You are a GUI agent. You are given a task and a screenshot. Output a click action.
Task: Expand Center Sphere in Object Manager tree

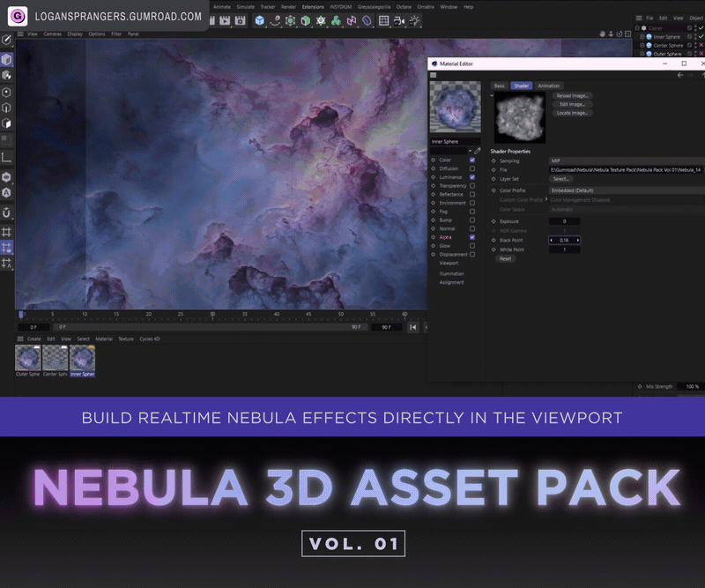pyautogui.click(x=642, y=45)
